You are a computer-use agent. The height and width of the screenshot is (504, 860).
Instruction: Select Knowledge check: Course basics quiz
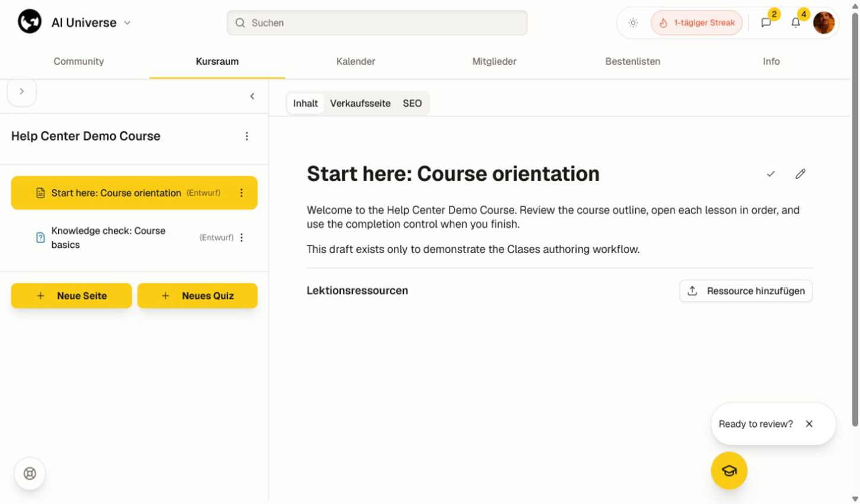[134, 238]
